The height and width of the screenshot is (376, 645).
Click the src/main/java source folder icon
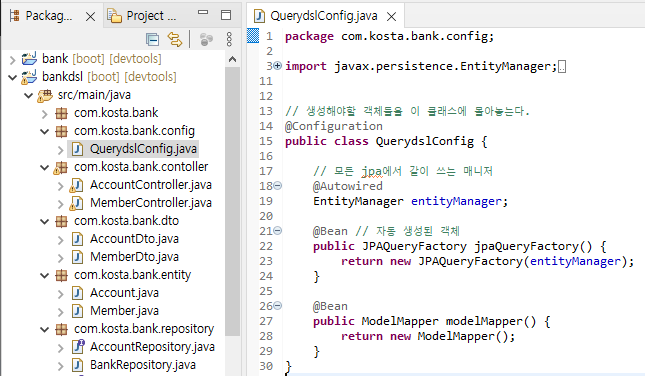(45, 95)
